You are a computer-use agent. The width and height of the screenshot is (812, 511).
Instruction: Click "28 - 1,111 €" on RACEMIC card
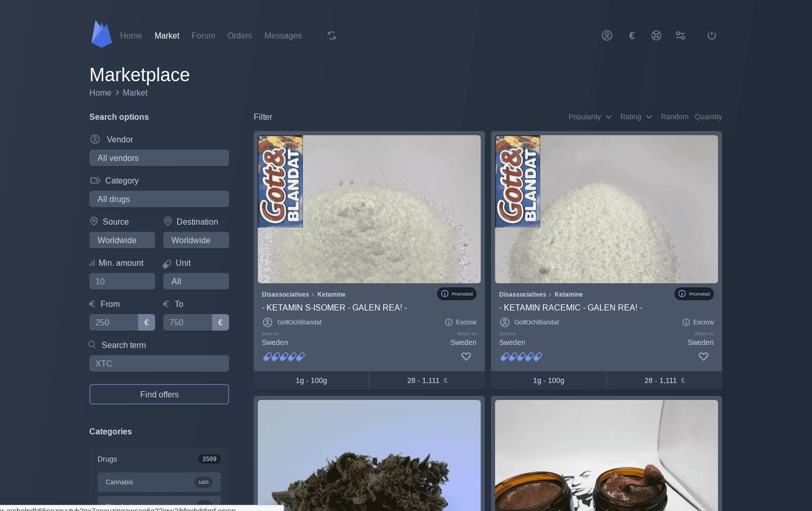[x=664, y=380]
